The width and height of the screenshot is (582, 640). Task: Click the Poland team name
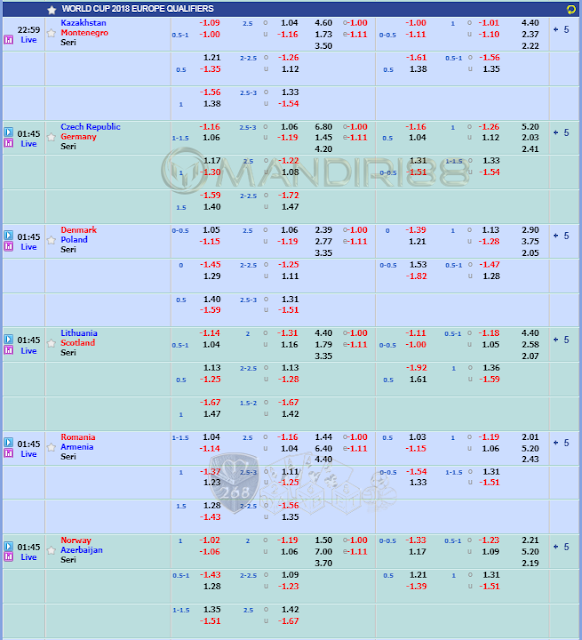[74, 240]
